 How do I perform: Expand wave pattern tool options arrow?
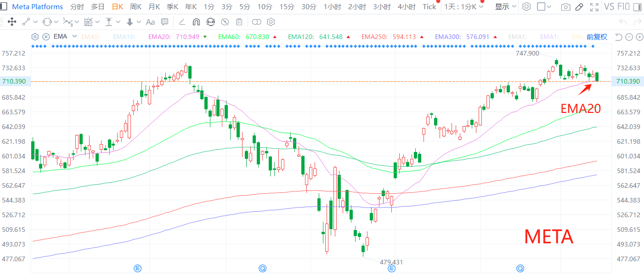pyautogui.click(x=77, y=22)
